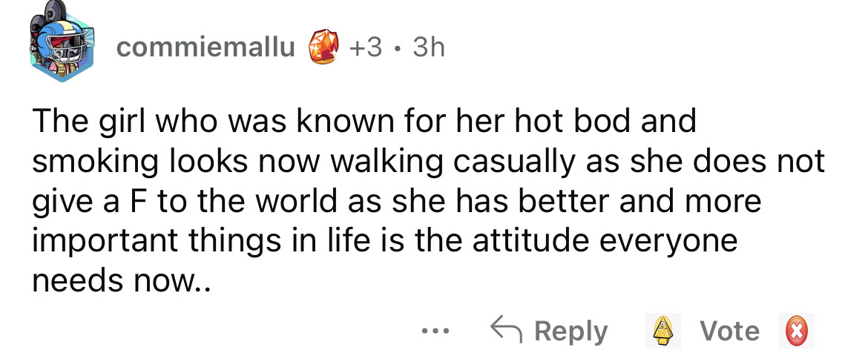This screenshot has width=868, height=356.
Task: Click the letter "F" in the comment
Action: pyautogui.click(x=142, y=202)
